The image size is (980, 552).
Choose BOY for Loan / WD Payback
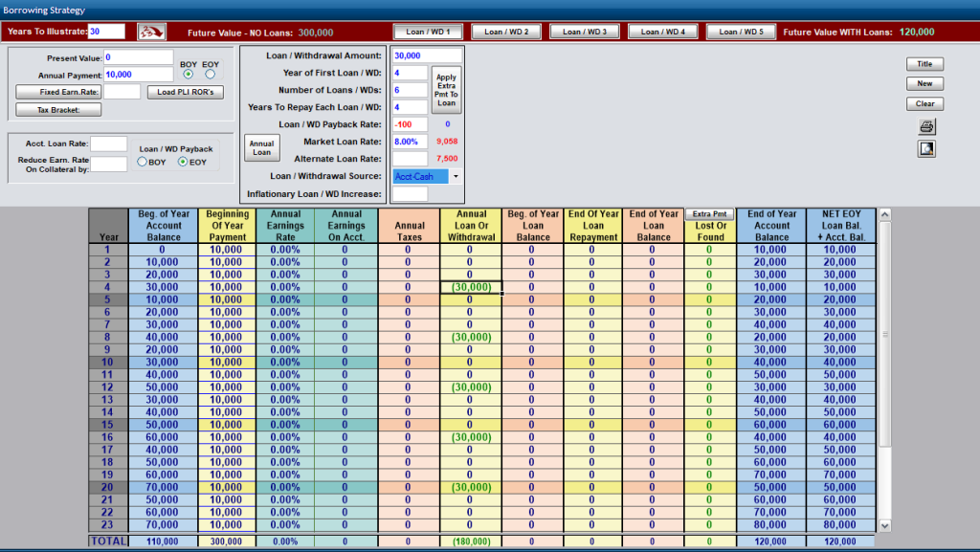[x=143, y=162]
